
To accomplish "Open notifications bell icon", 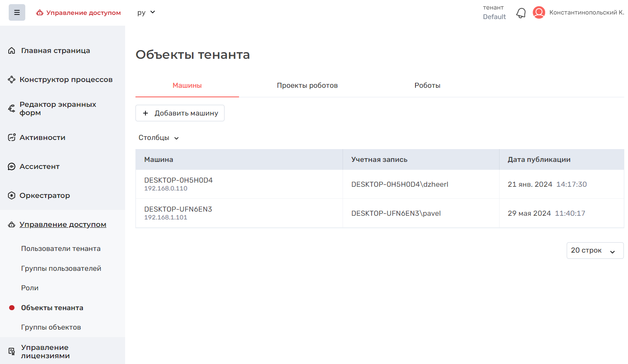I will (521, 13).
